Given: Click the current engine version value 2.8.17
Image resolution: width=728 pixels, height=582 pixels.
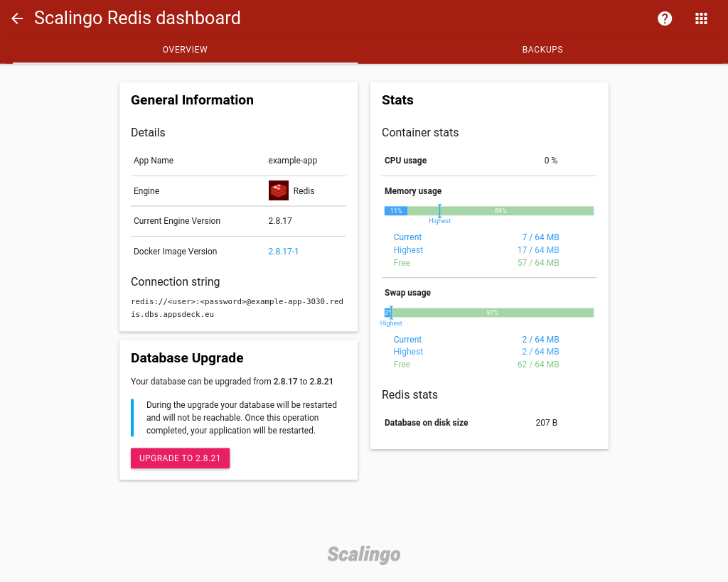Looking at the screenshot, I should pyautogui.click(x=280, y=221).
